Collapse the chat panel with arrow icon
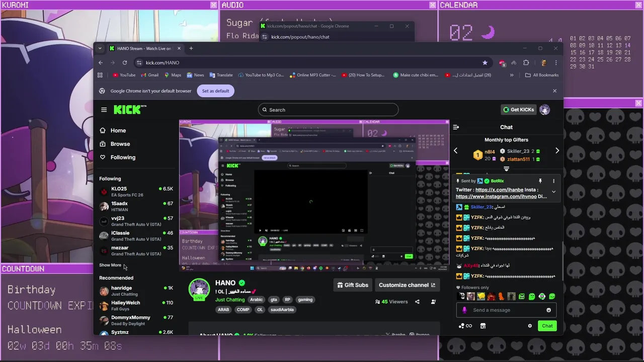 [x=456, y=127]
